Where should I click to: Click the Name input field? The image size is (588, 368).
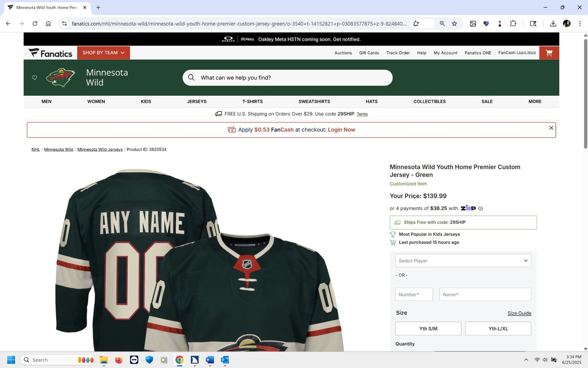[x=485, y=294]
